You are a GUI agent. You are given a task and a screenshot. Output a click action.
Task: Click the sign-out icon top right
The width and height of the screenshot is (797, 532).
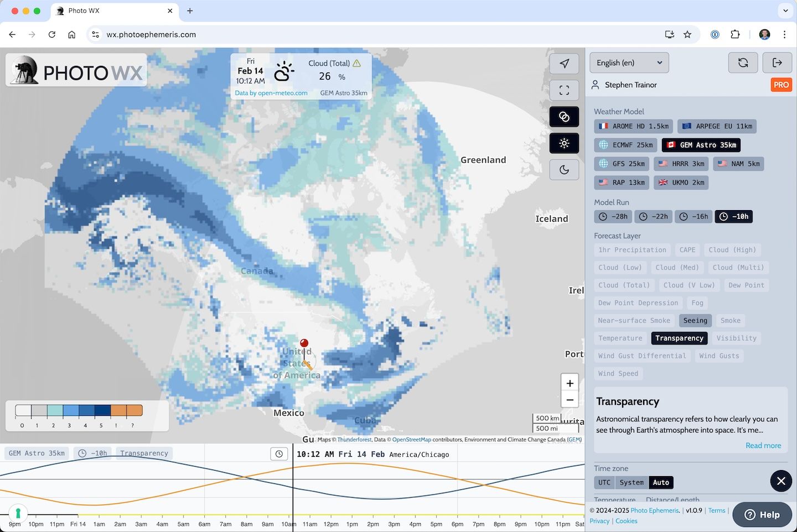778,62
